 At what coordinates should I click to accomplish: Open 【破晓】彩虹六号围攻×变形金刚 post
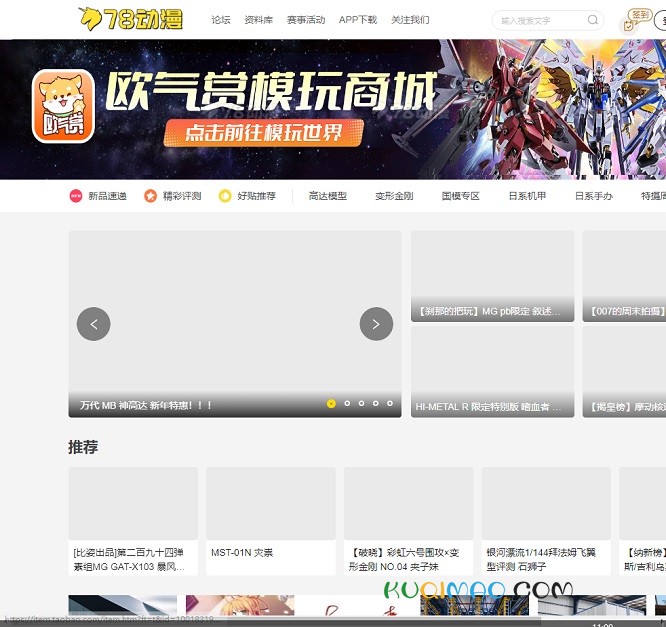pyautogui.click(x=404, y=559)
